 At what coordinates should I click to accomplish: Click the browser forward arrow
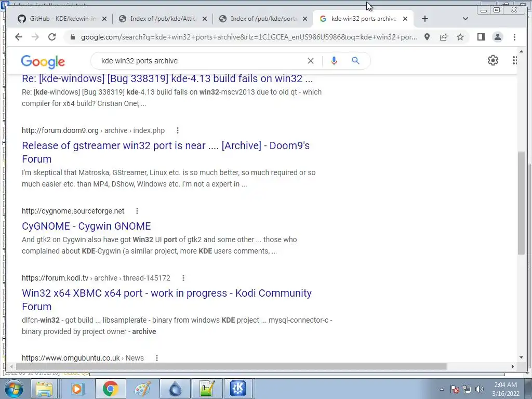click(35, 37)
